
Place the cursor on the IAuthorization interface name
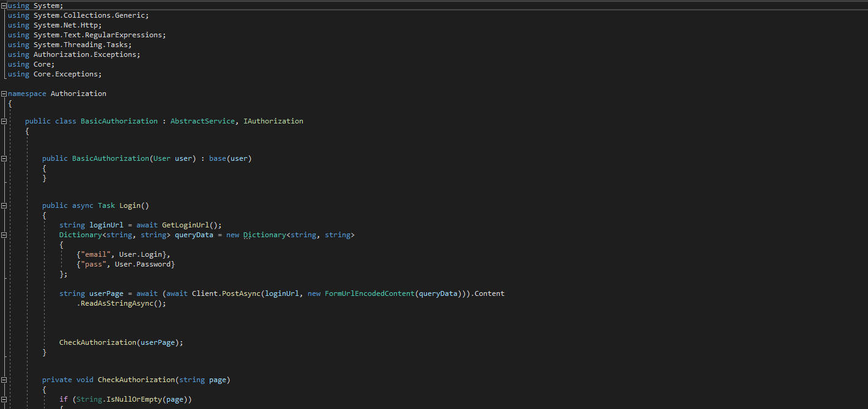point(273,121)
